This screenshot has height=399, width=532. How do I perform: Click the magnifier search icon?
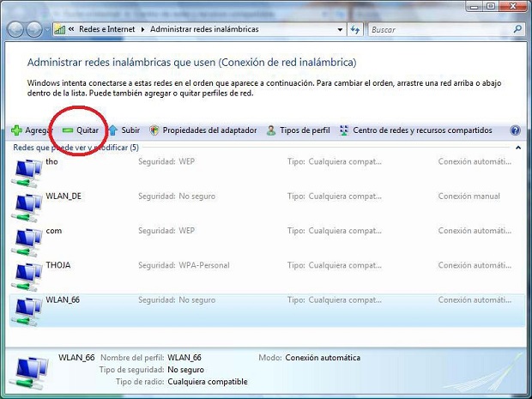pos(517,29)
